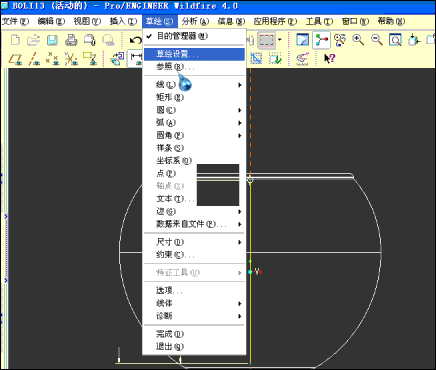Screen dimensions: 436x370
Task: Save the model with floppy disk icon
Action: (52, 40)
